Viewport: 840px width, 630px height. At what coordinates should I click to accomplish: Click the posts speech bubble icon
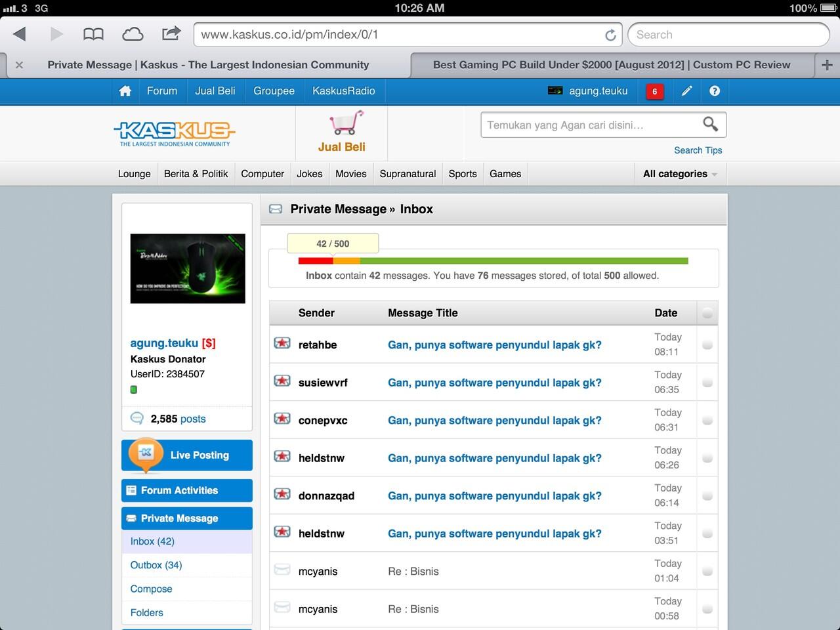tap(136, 418)
